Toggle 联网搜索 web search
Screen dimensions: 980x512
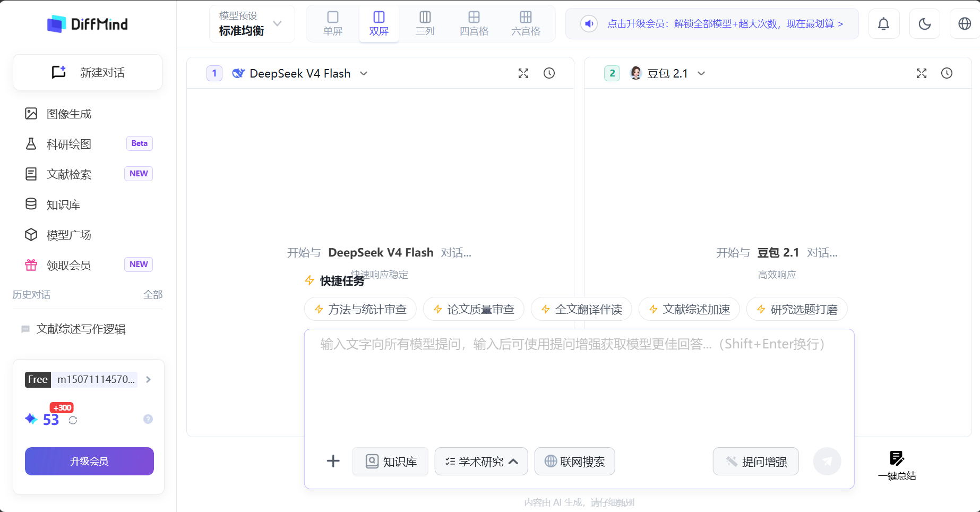click(x=575, y=462)
